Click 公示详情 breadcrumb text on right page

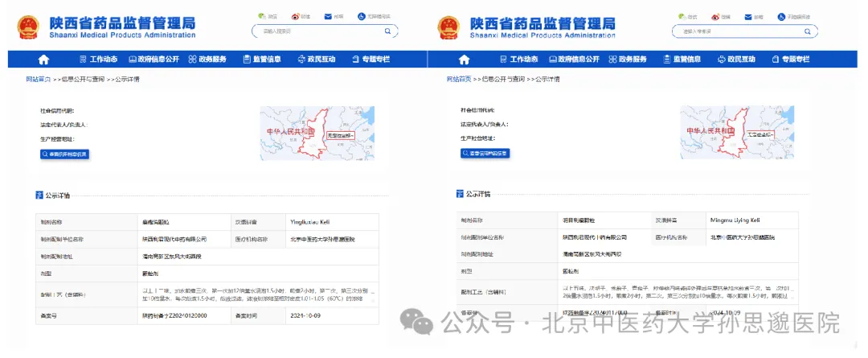(547, 80)
